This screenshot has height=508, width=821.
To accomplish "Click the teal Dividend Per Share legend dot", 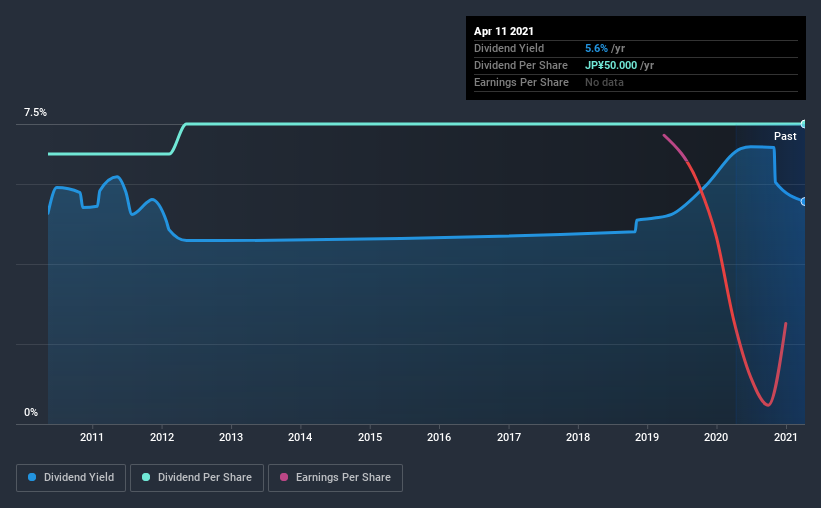I will click(x=146, y=477).
